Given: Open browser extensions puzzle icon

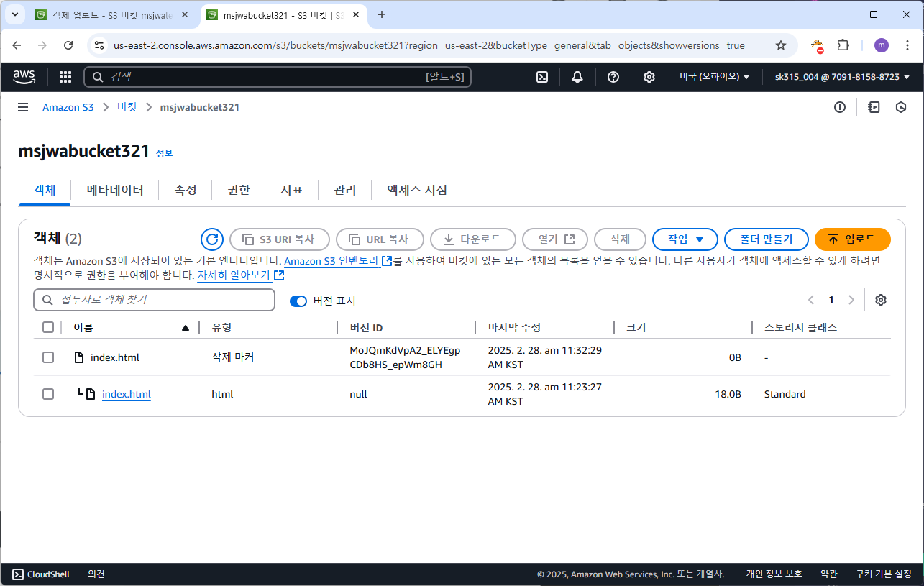Looking at the screenshot, I should pyautogui.click(x=843, y=45).
